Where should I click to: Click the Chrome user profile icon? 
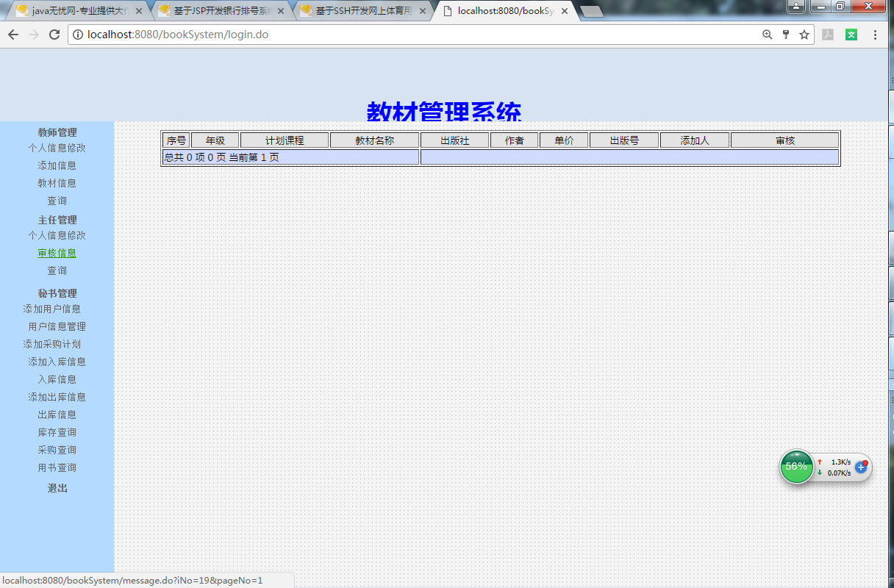797,6
